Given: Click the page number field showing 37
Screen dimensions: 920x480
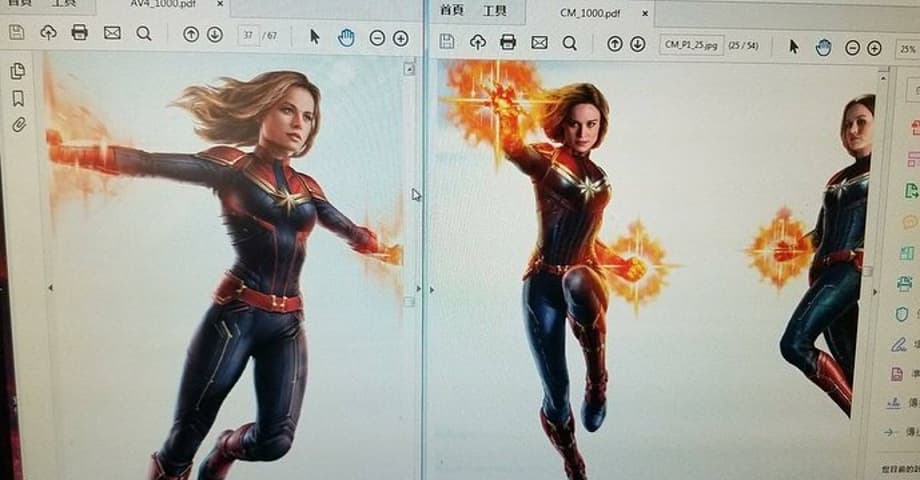Looking at the screenshot, I should coord(247,36).
